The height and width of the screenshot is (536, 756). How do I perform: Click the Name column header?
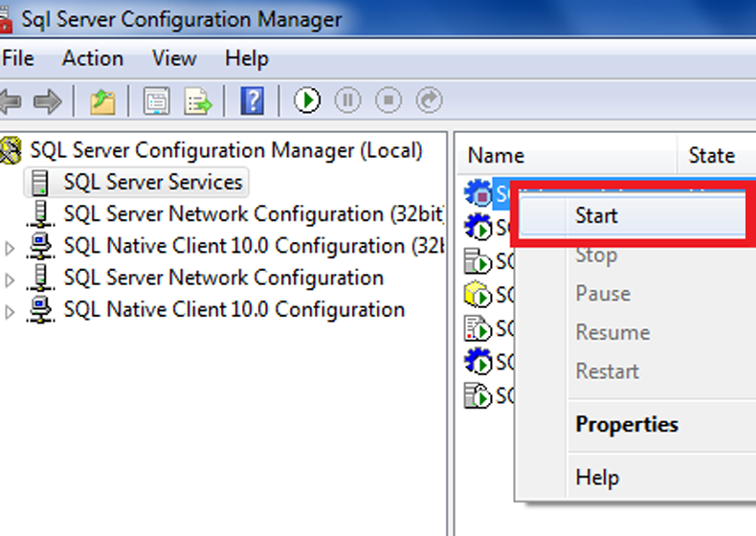point(496,156)
